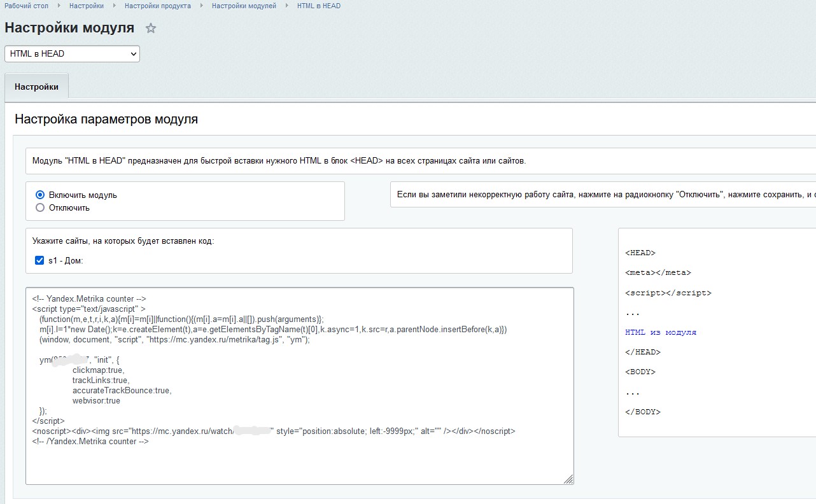Toggle the s1 - Дом site checkbox

coord(39,260)
